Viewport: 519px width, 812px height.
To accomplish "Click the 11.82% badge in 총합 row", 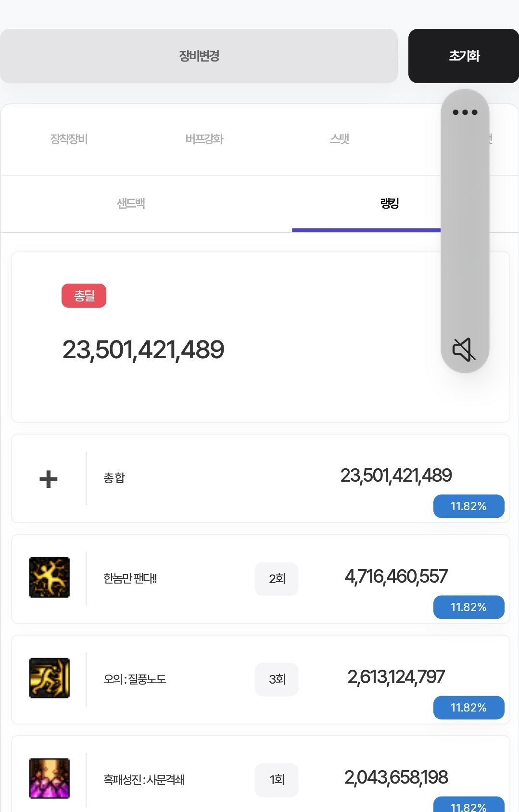I will (x=468, y=506).
